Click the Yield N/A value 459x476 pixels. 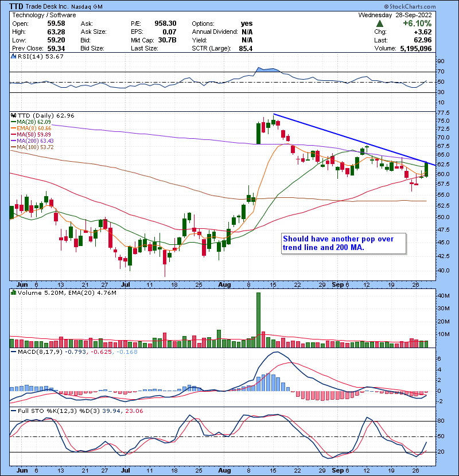(x=247, y=40)
